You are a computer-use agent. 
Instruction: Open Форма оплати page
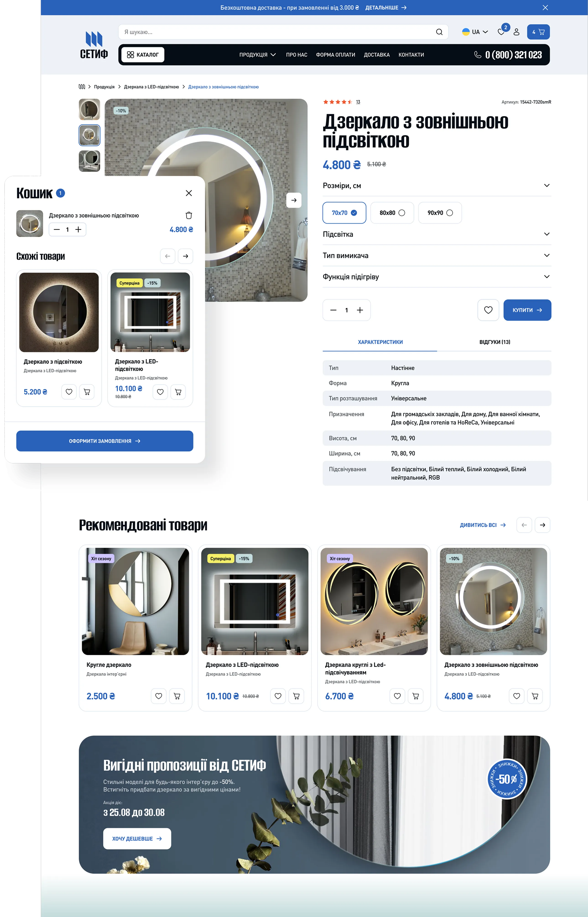tap(336, 55)
